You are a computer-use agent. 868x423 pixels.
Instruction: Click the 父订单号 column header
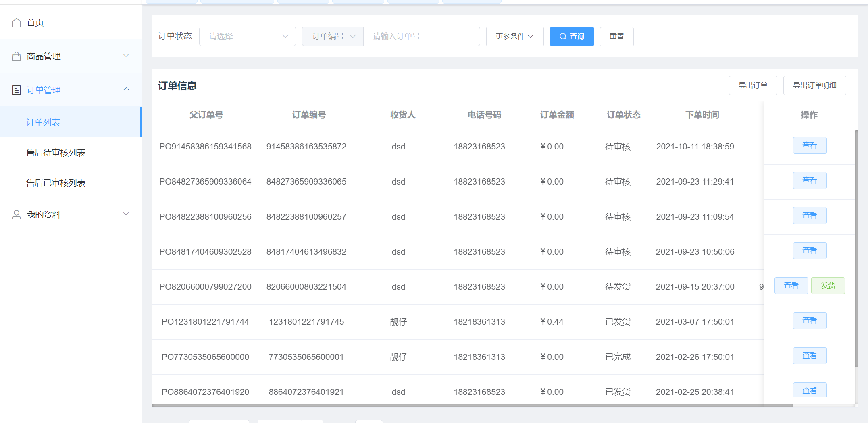point(206,115)
